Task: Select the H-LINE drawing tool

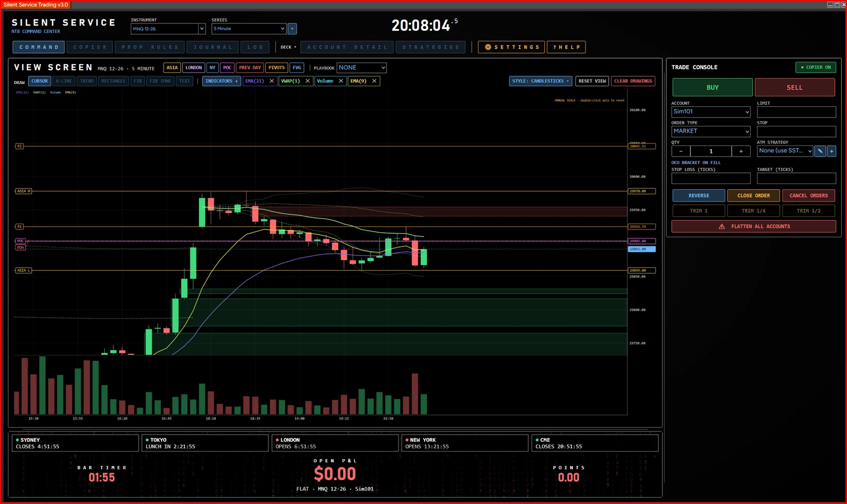Action: (x=64, y=81)
